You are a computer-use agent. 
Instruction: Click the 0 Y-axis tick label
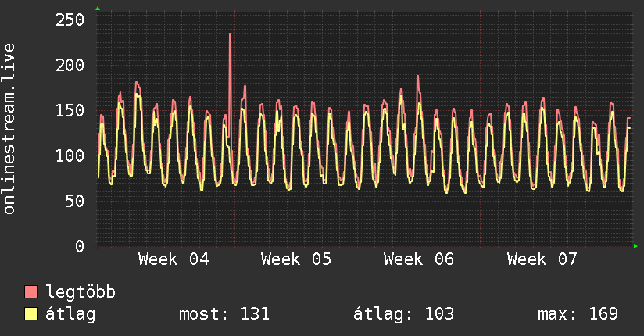pos(80,246)
